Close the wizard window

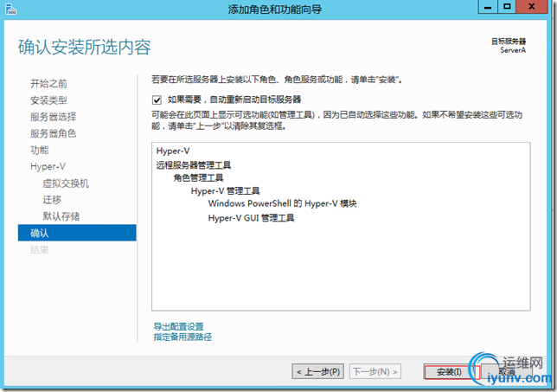pos(531,7)
